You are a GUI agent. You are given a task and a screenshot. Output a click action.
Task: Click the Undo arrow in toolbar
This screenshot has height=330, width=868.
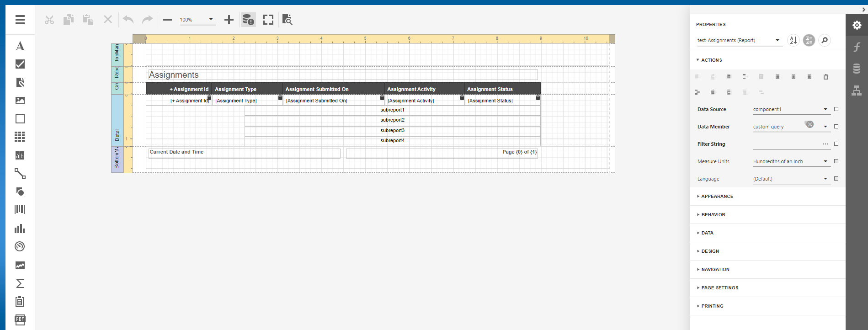(128, 20)
